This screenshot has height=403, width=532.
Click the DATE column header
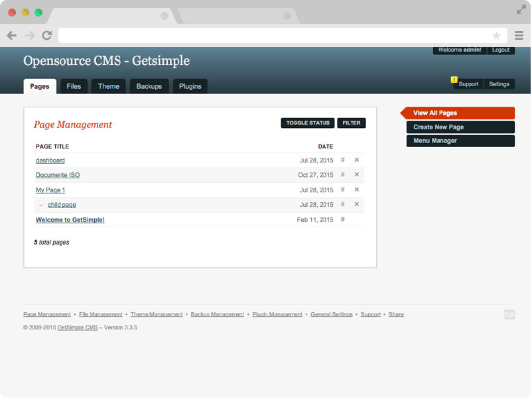326,146
